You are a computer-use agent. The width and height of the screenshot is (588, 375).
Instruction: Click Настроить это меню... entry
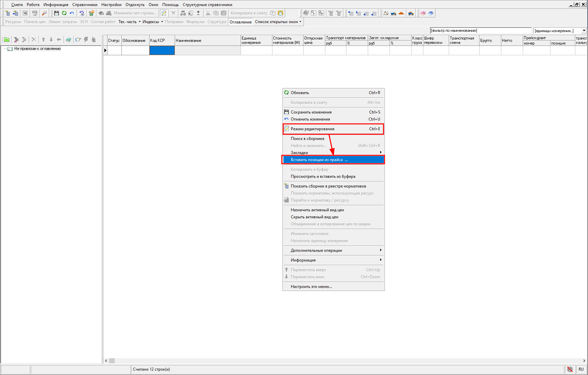[x=311, y=287]
